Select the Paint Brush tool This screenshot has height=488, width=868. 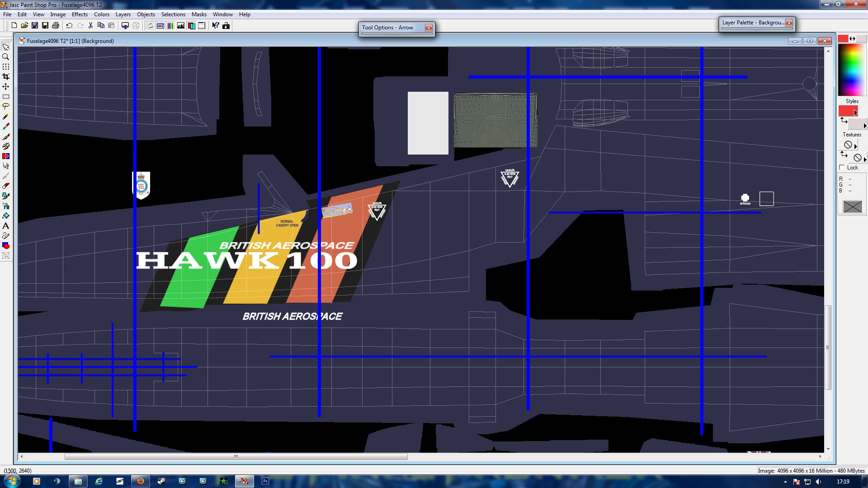(6, 136)
